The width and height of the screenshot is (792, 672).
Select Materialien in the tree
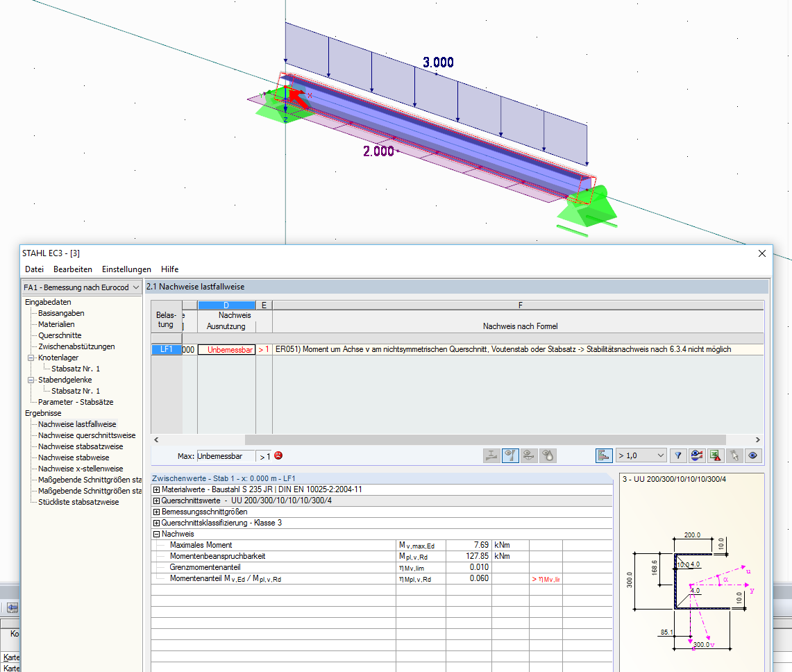tap(56, 324)
